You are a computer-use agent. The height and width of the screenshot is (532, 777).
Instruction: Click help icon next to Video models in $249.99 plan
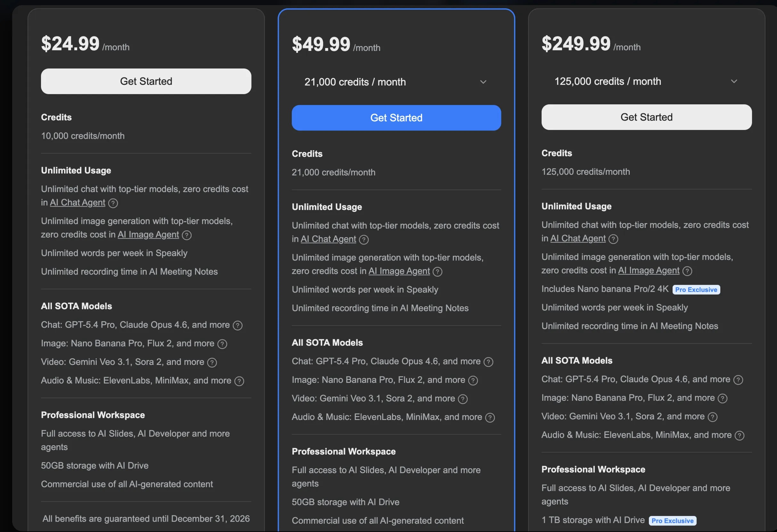pos(713,417)
